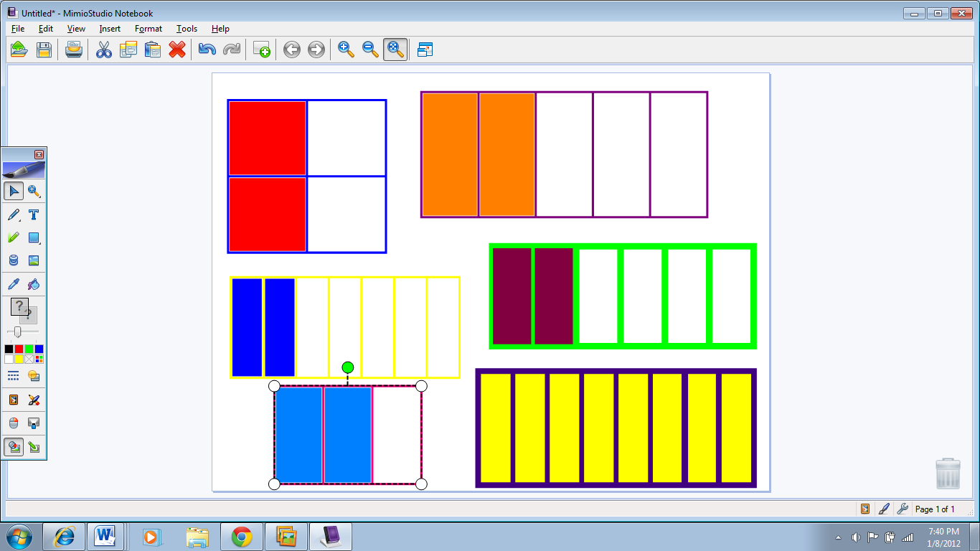The width and height of the screenshot is (980, 551).
Task: Click the Applications tool with crossed brushes
Action: [34, 400]
